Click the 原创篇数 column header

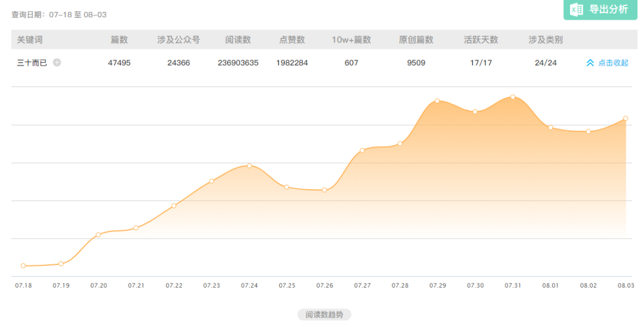click(416, 40)
